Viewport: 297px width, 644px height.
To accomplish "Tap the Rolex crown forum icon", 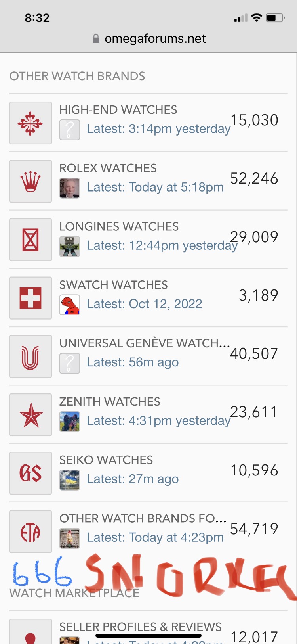I will [x=30, y=181].
